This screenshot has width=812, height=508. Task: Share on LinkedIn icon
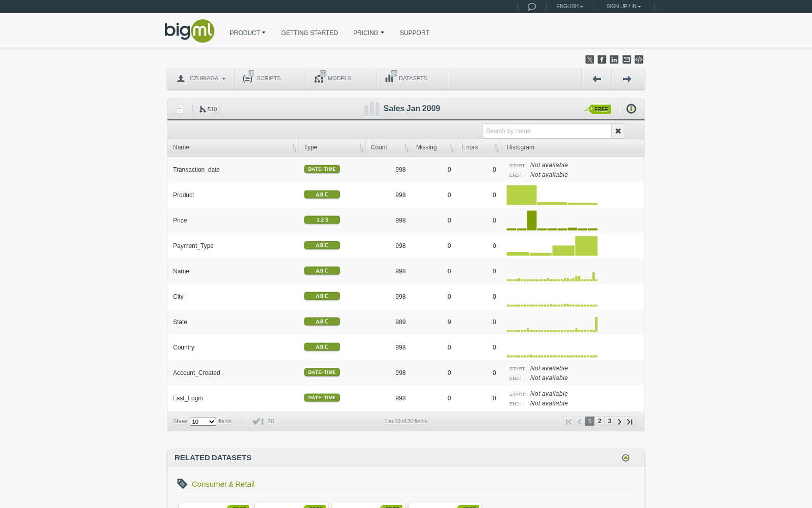(x=614, y=59)
